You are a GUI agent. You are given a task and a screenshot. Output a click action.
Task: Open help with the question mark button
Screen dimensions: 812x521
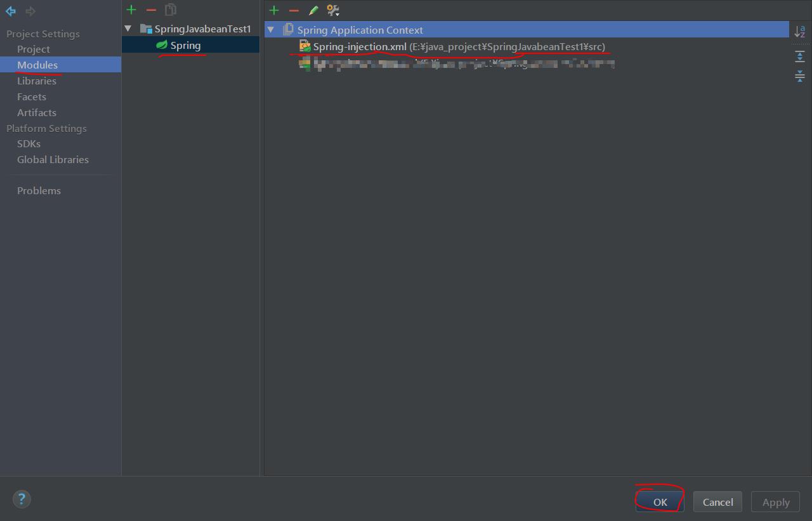pyautogui.click(x=22, y=499)
